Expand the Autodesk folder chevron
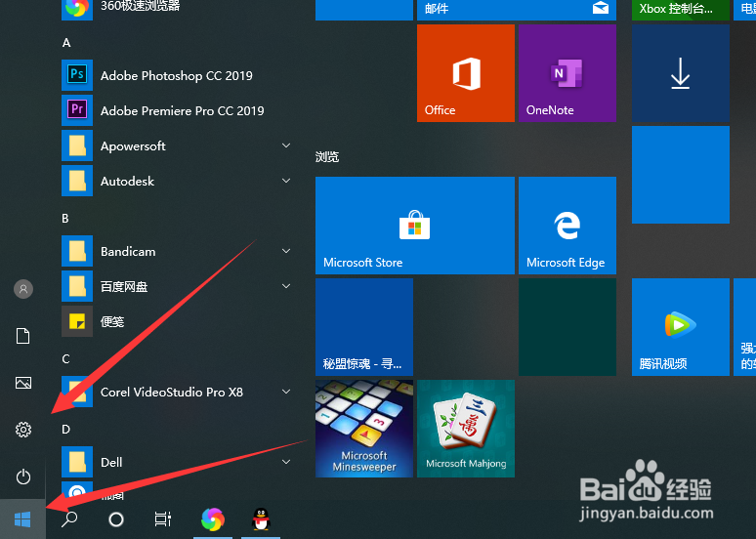 [286, 181]
